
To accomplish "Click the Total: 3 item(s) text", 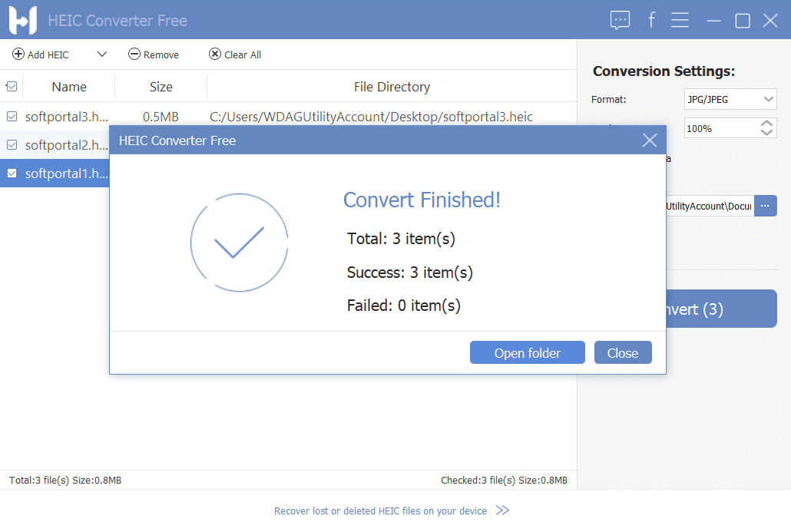I will pos(401,239).
